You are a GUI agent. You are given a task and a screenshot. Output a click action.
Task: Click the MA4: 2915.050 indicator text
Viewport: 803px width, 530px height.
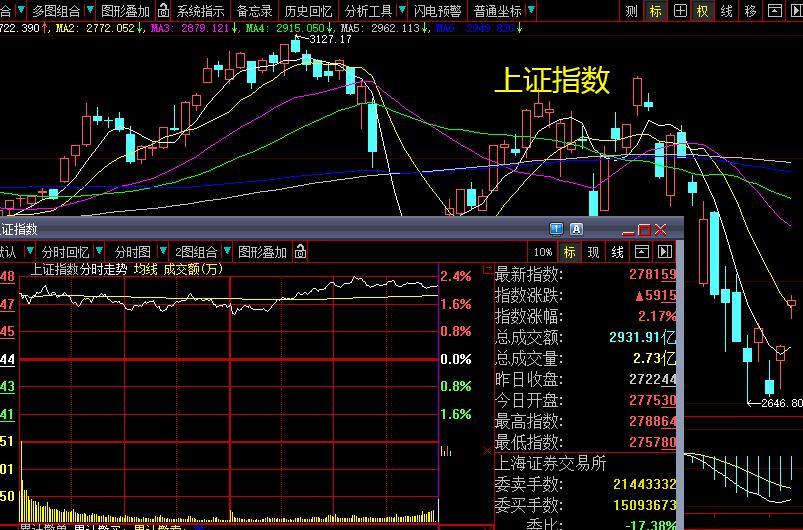tap(290, 28)
